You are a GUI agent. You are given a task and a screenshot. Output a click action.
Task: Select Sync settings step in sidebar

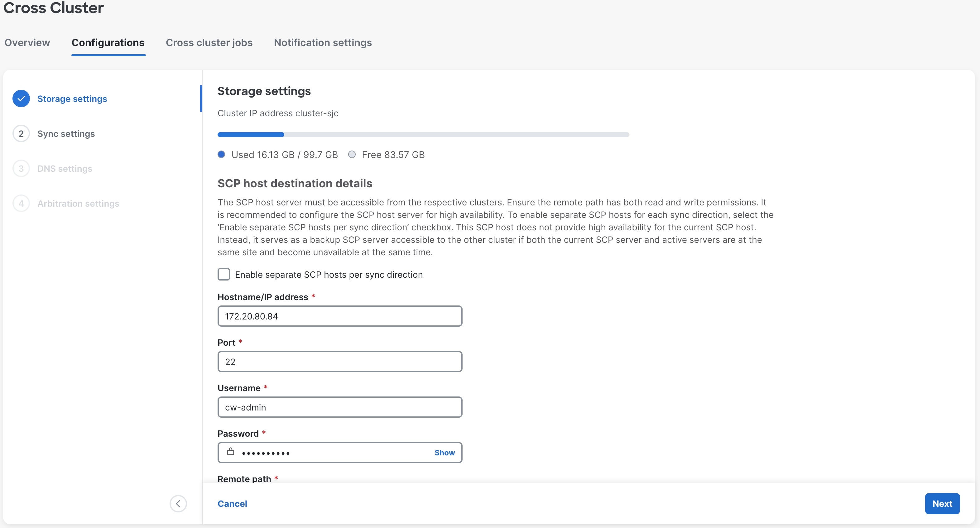(66, 133)
